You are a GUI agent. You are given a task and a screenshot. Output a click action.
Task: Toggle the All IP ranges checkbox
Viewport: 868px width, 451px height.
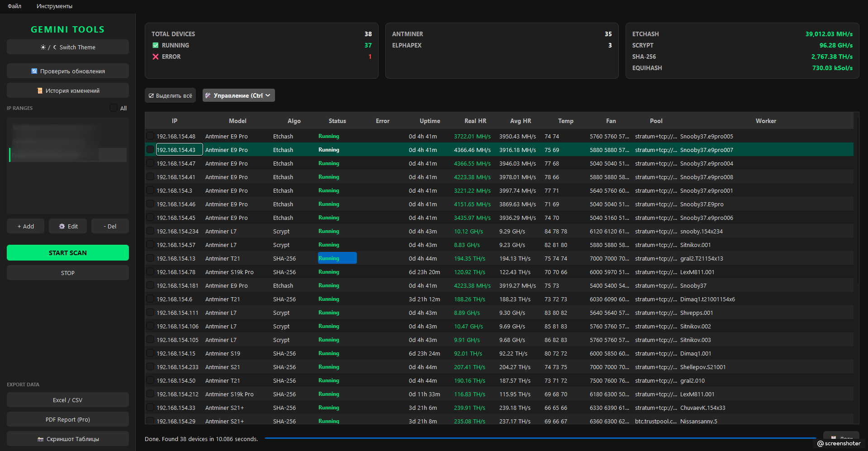[x=114, y=108]
